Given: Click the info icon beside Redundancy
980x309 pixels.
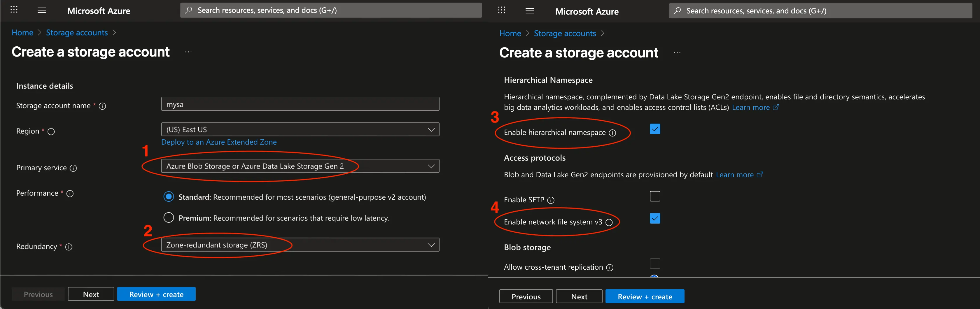Looking at the screenshot, I should click(69, 247).
